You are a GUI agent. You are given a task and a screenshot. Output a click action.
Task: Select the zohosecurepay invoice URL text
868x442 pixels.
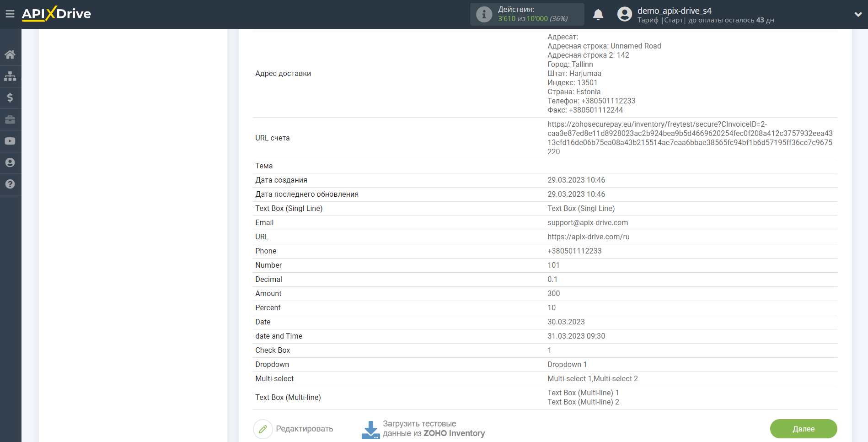point(690,138)
